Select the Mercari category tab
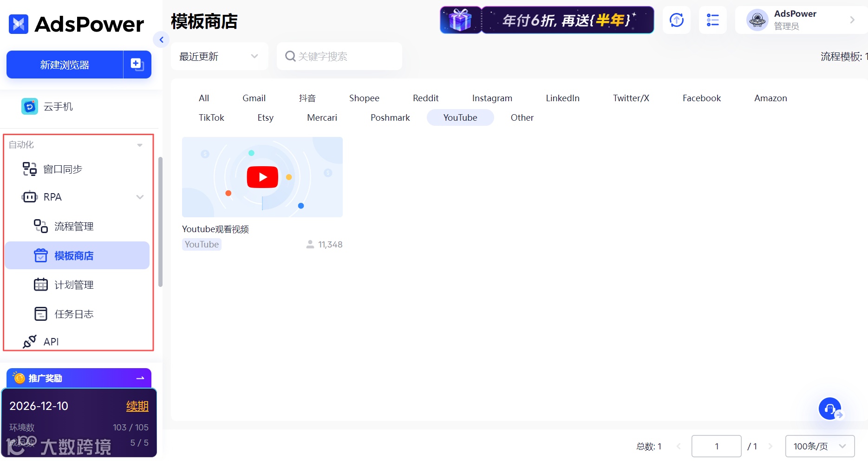 [x=322, y=117]
